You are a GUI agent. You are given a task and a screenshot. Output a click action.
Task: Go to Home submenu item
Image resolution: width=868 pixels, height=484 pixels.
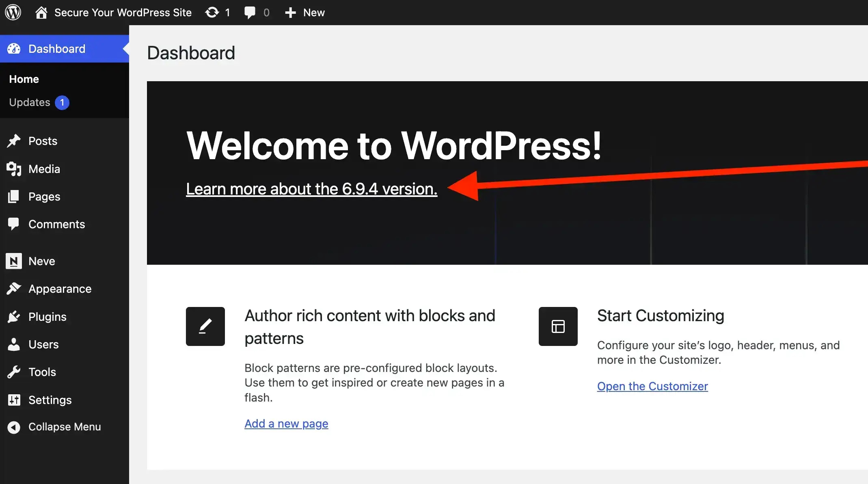pos(24,79)
